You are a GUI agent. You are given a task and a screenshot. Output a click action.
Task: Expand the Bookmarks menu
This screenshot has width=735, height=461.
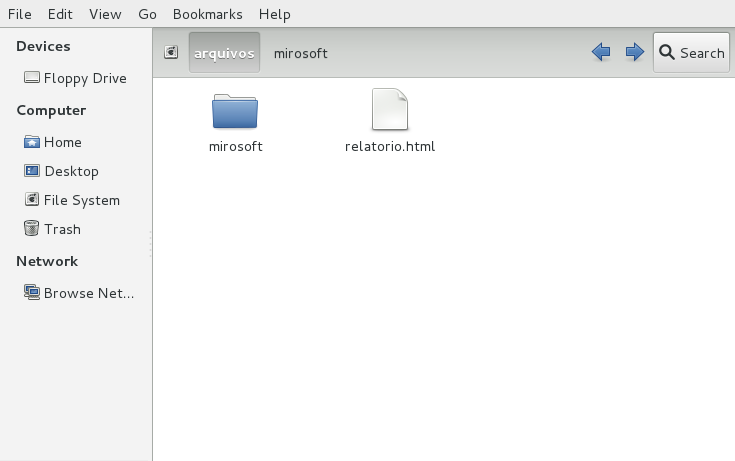(x=207, y=14)
